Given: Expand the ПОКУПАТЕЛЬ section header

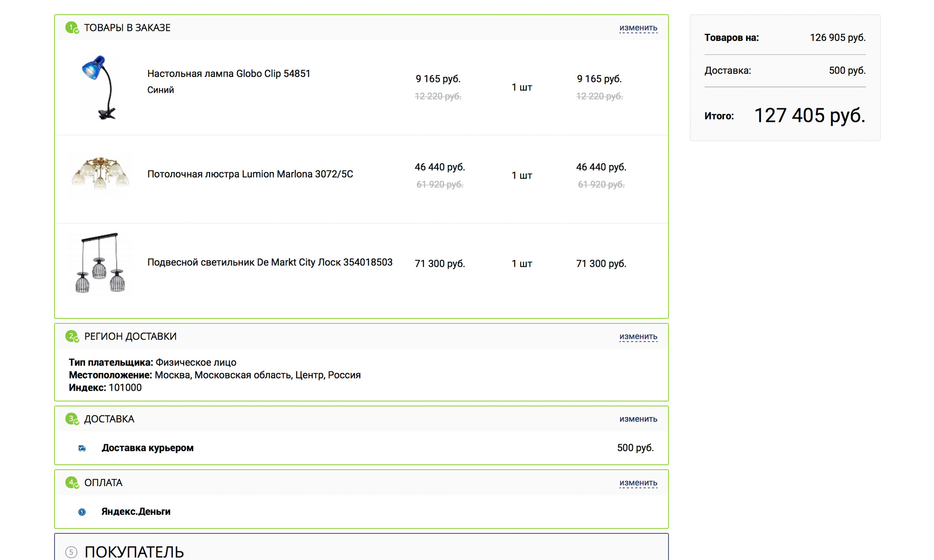Looking at the screenshot, I should [134, 552].
